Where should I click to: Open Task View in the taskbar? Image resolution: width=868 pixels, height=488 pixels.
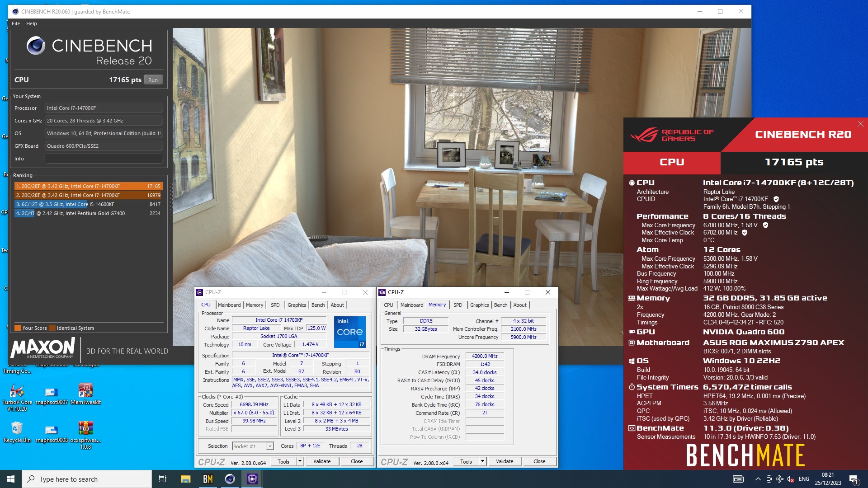click(x=163, y=479)
